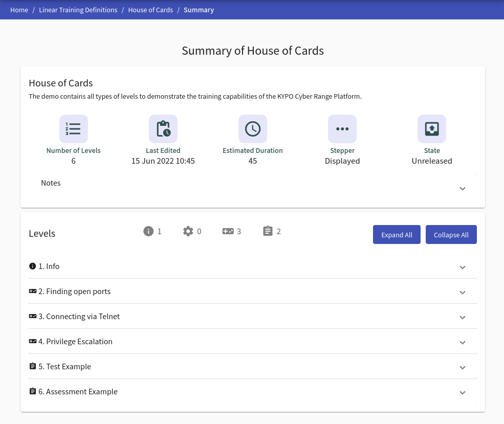The image size is (504, 424).
Task: Click the Stepper three-dots icon
Action: [342, 129]
